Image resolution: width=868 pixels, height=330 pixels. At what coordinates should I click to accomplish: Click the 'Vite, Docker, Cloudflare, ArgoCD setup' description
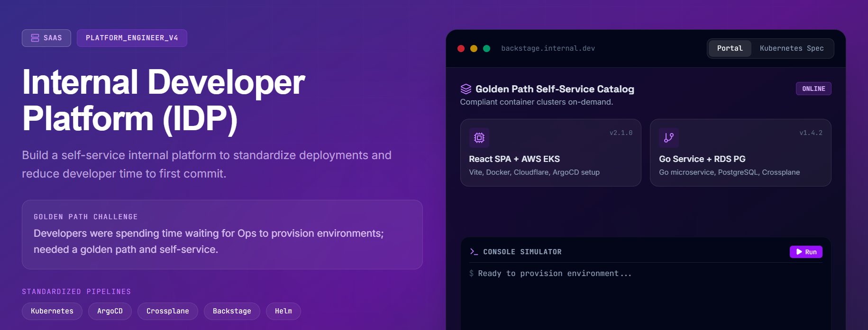click(534, 172)
